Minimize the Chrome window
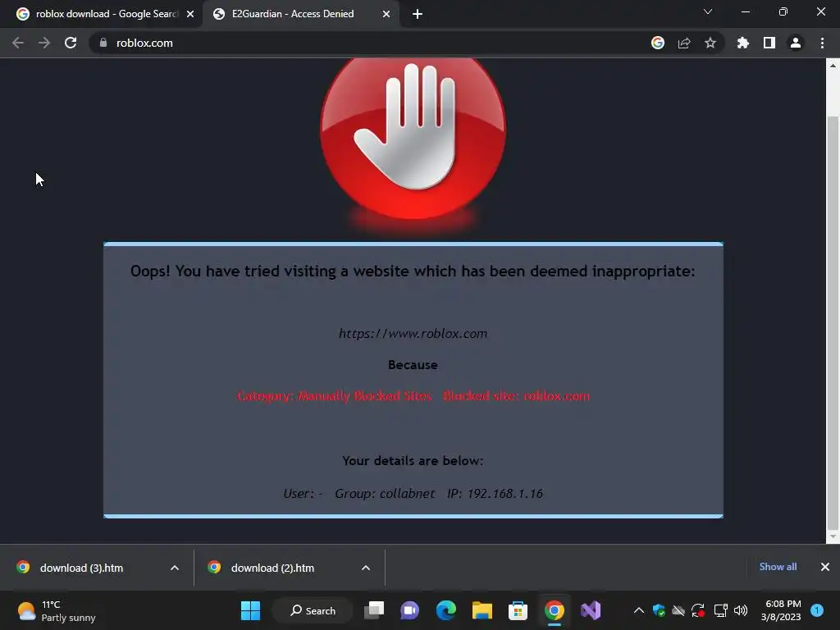This screenshot has height=630, width=840. click(x=745, y=11)
